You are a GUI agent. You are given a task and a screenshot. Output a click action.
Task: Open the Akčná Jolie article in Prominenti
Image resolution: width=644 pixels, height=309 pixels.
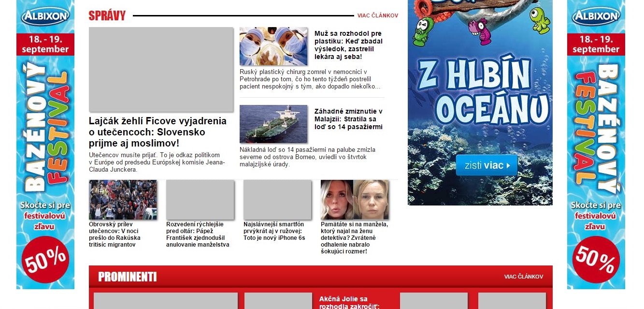[343, 302]
